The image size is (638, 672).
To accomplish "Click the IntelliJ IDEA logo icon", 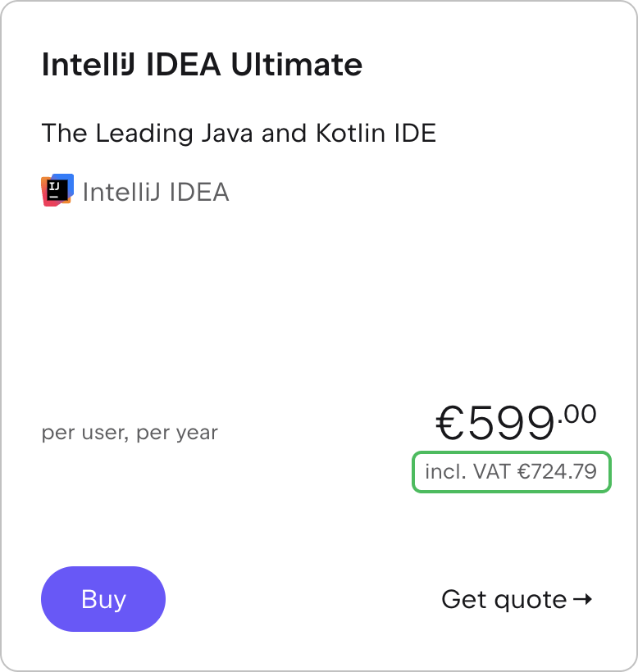I will coord(57,191).
